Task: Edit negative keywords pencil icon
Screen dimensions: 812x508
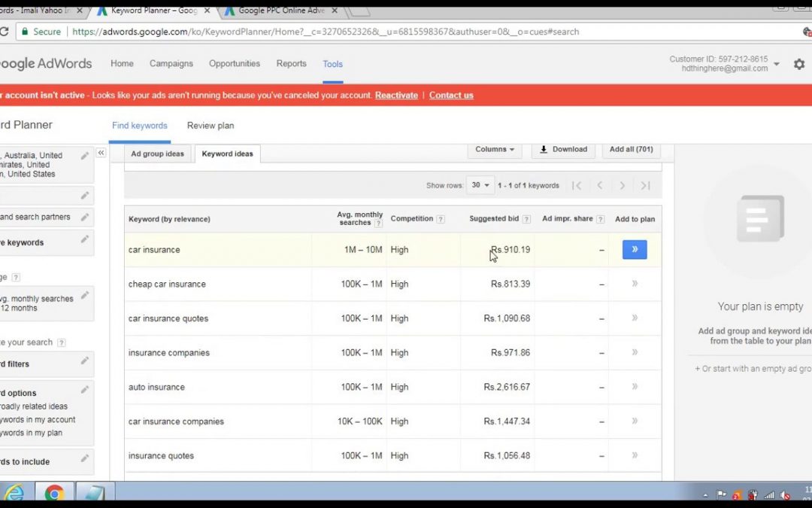Action: click(84, 239)
